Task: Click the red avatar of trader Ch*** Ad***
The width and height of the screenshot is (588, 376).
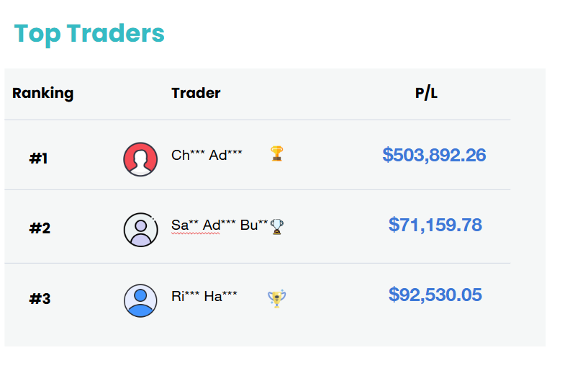Action: pyautogui.click(x=140, y=159)
